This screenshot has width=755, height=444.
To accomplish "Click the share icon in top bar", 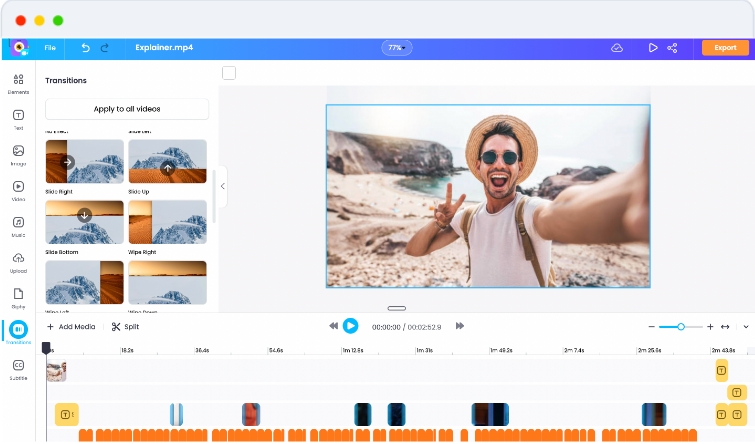I will coord(672,48).
